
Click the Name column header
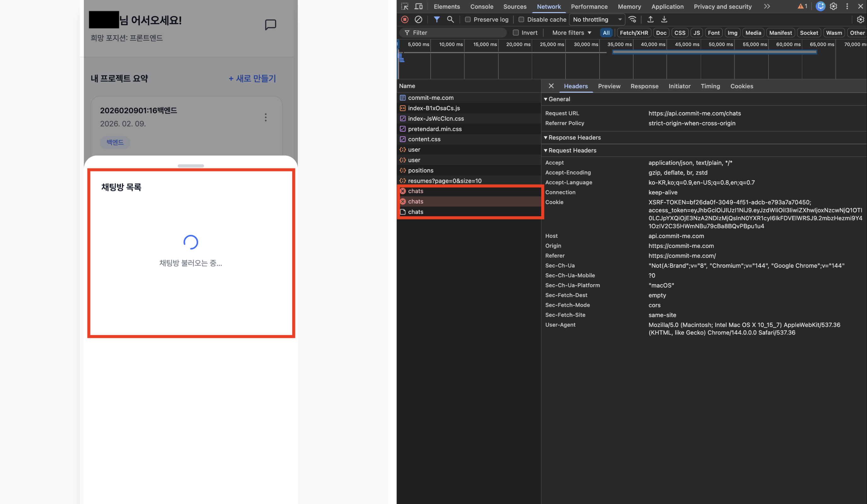point(468,86)
